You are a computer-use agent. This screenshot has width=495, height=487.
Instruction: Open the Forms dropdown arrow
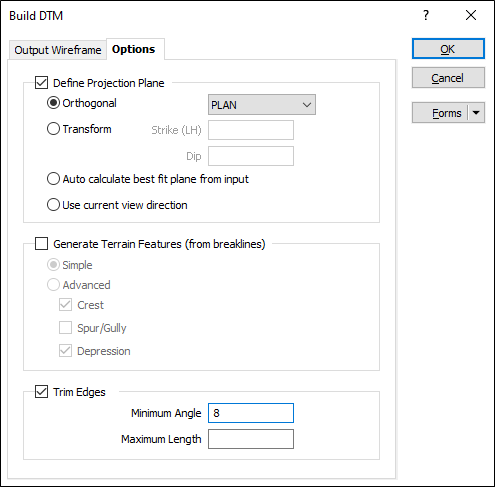point(476,113)
